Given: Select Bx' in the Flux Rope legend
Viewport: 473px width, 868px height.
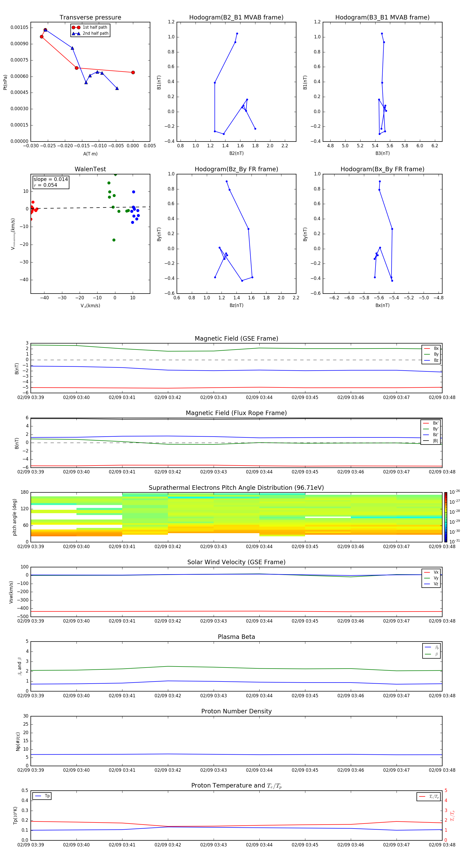Looking at the screenshot, I should [x=431, y=423].
